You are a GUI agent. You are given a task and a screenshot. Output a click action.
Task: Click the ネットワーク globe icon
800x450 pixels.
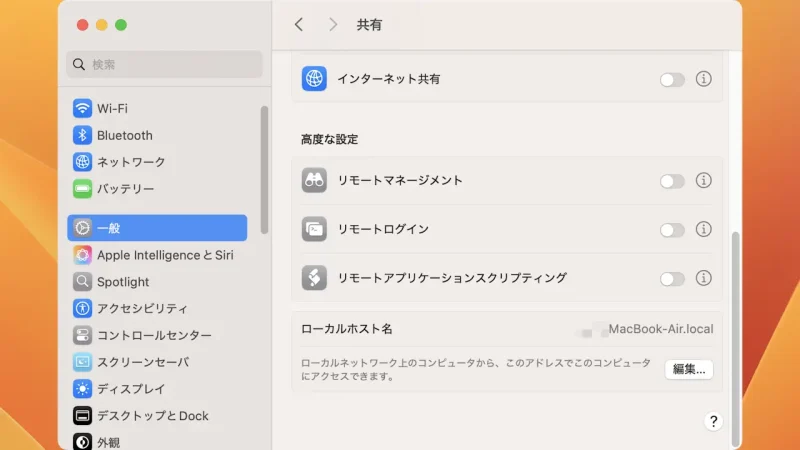[82, 162]
